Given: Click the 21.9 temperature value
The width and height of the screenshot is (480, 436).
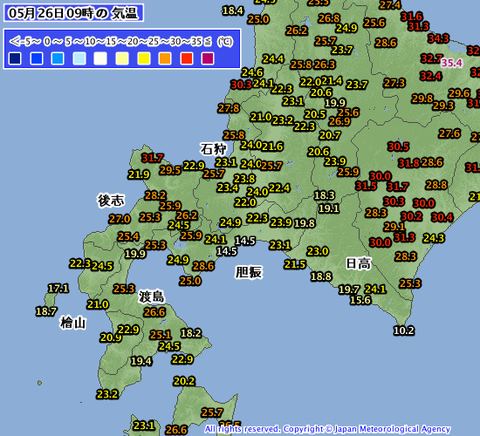Looking at the screenshot, I should coord(139,174).
